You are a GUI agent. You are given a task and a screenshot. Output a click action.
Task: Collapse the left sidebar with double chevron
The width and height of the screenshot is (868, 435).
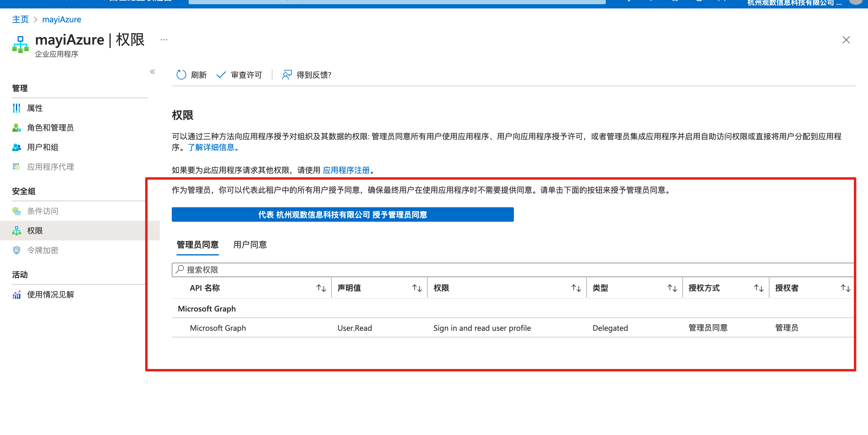pos(153,72)
